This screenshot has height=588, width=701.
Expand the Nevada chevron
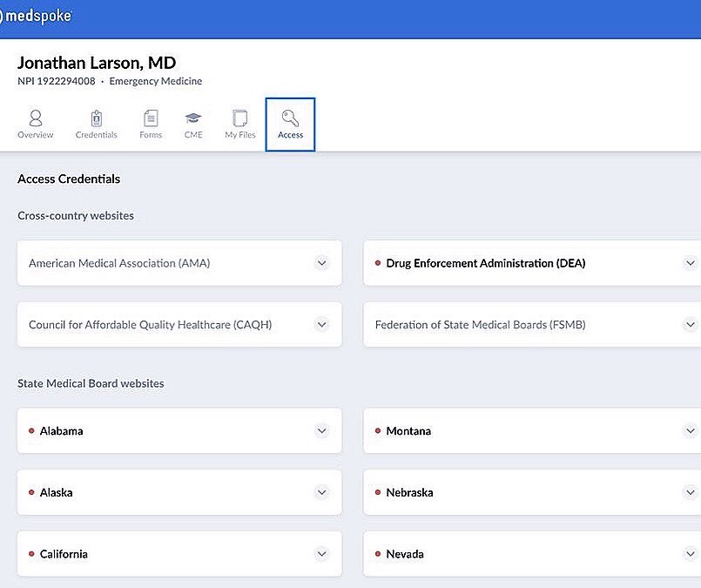point(691,554)
